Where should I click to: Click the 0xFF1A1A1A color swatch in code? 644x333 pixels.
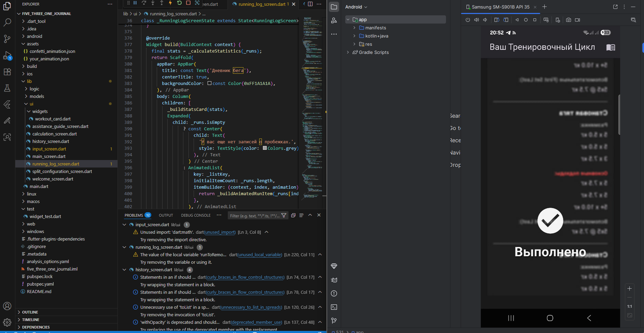click(x=209, y=83)
